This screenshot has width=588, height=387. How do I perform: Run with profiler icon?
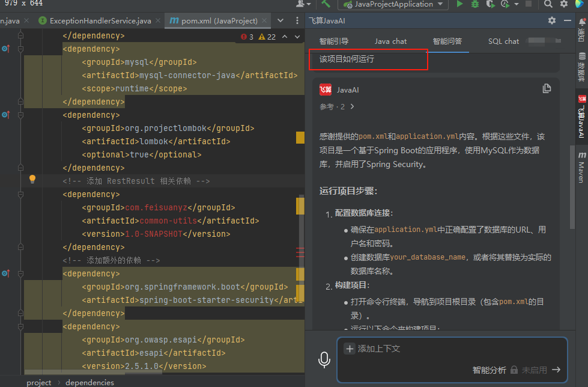pyautogui.click(x=505, y=4)
